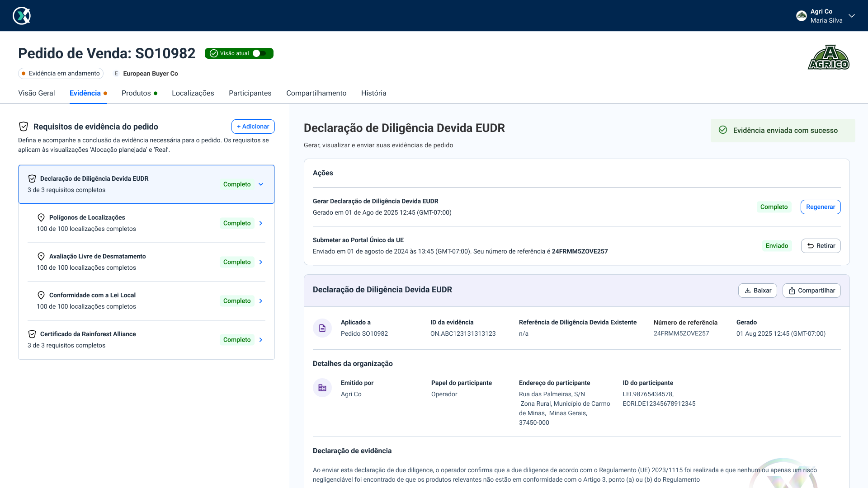Screen dimensions: 868x488
Task: Switch to the História tab
Action: 374,93
